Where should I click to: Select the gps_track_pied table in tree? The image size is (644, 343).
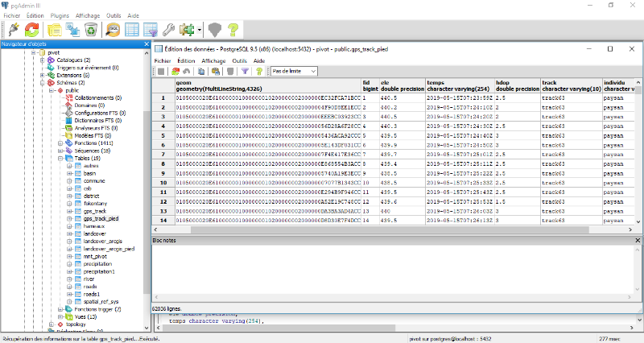(x=100, y=218)
